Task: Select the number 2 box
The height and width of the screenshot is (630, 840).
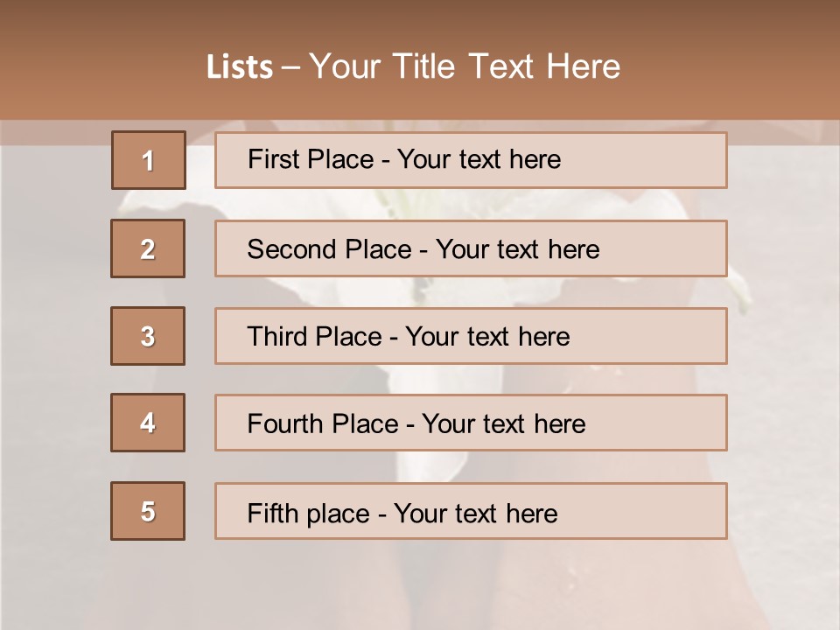Action: coord(148,248)
